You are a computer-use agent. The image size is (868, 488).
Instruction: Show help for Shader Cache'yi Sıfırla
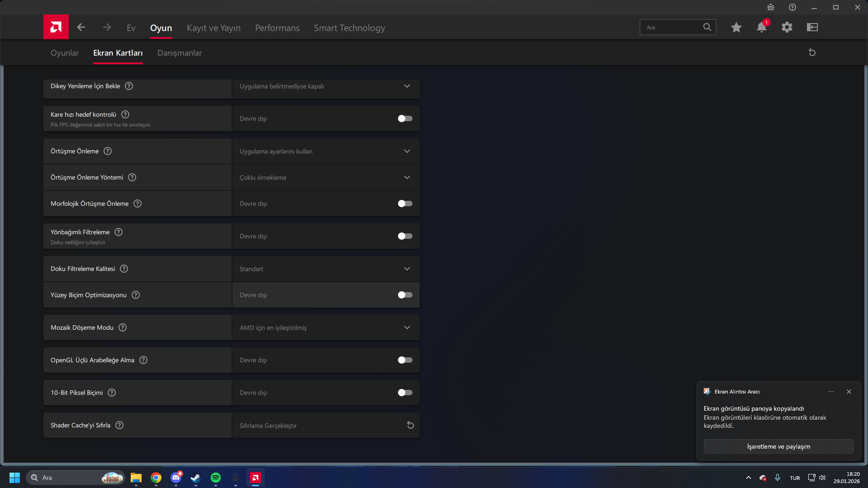tap(119, 425)
